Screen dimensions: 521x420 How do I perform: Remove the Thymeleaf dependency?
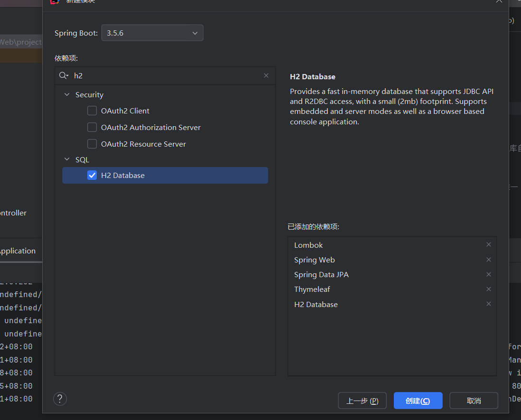(x=488, y=289)
